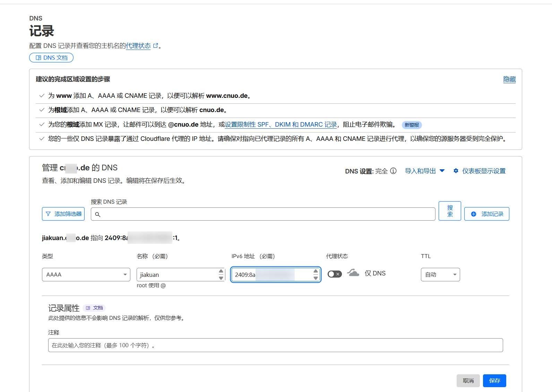Click the 新警报 badge
This screenshot has height=392, width=552.
412,125
